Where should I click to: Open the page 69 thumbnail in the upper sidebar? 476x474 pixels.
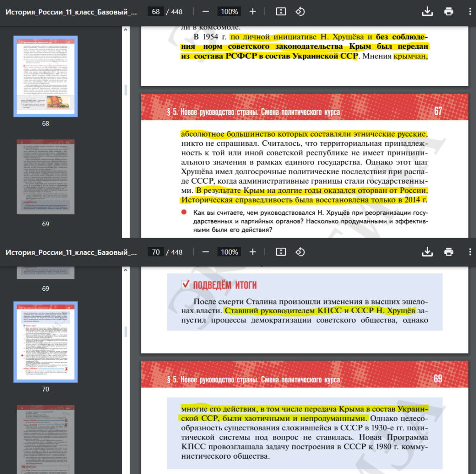coord(46,177)
